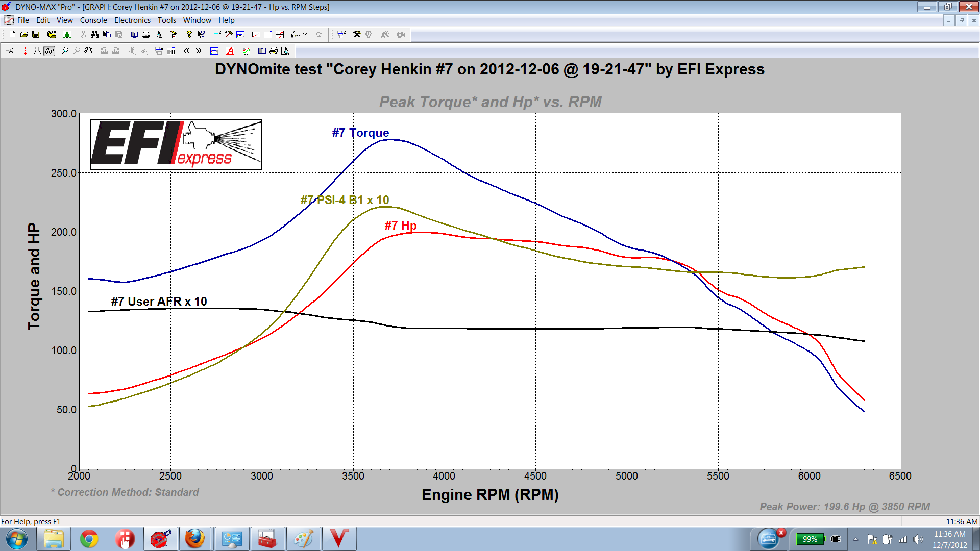Create a new test file
The image size is (980, 551).
12,34
